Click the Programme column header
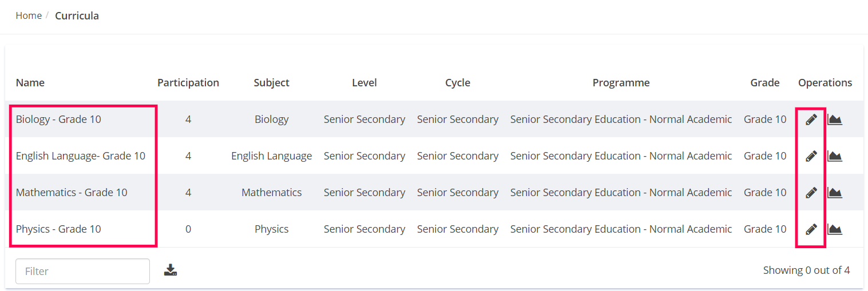 click(x=621, y=83)
